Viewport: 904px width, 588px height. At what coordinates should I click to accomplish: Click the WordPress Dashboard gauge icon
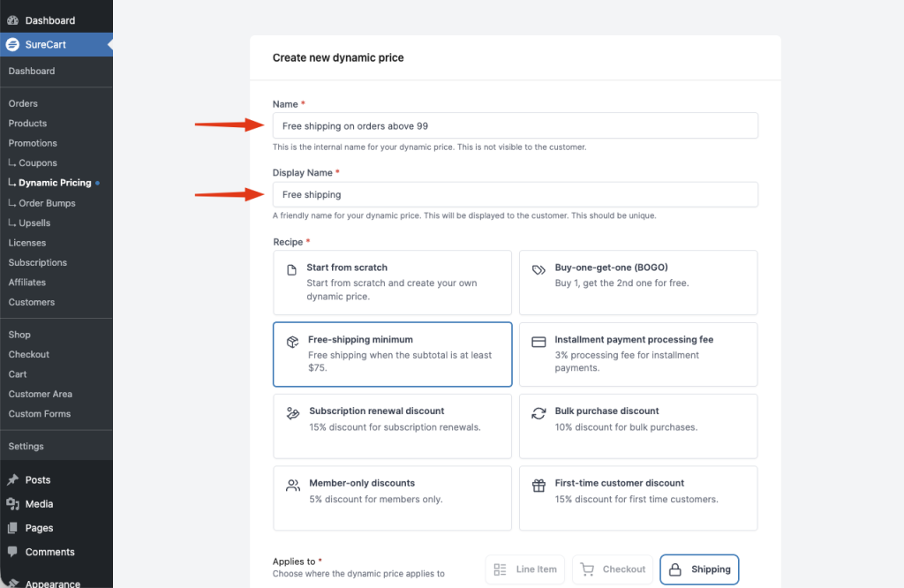pos(12,20)
